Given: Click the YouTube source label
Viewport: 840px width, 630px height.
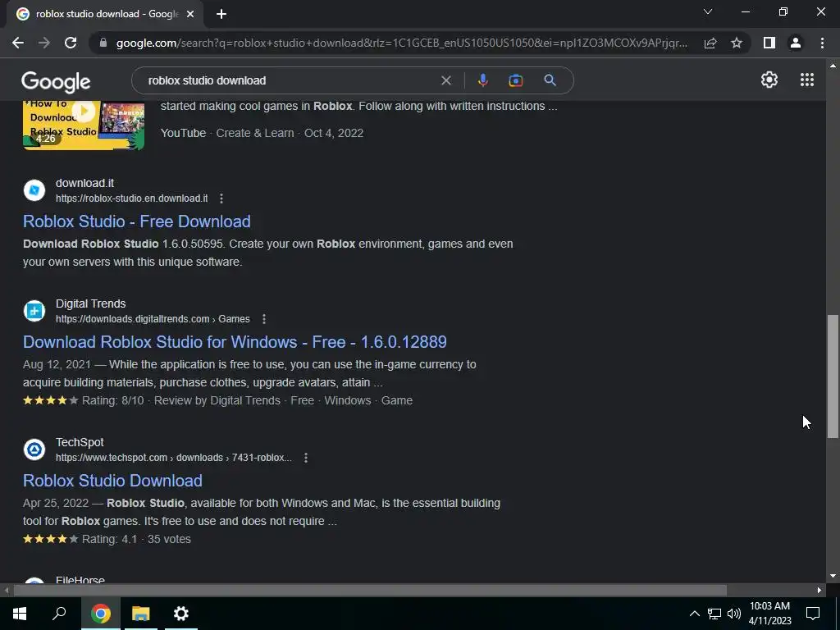Looking at the screenshot, I should (183, 133).
